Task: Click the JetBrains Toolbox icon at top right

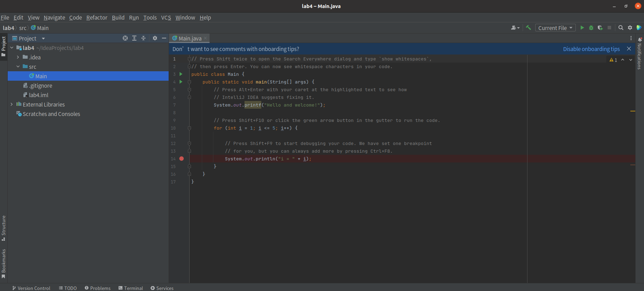Action: click(x=639, y=28)
